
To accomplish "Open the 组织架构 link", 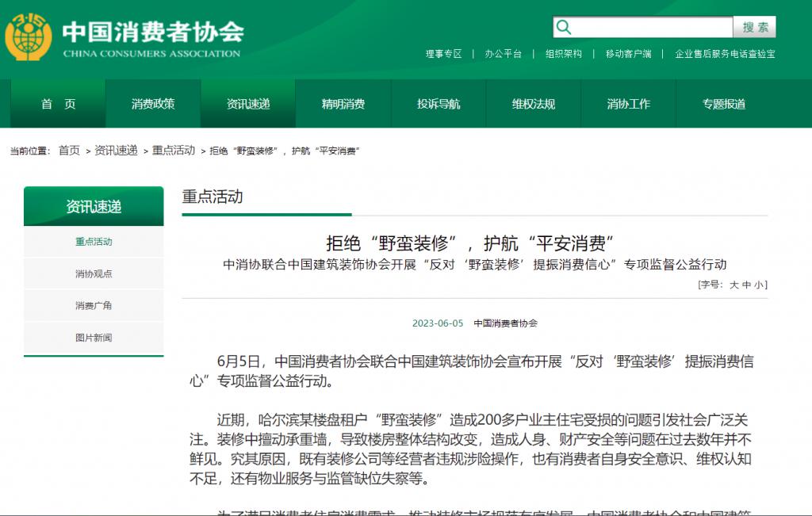I will click(564, 54).
